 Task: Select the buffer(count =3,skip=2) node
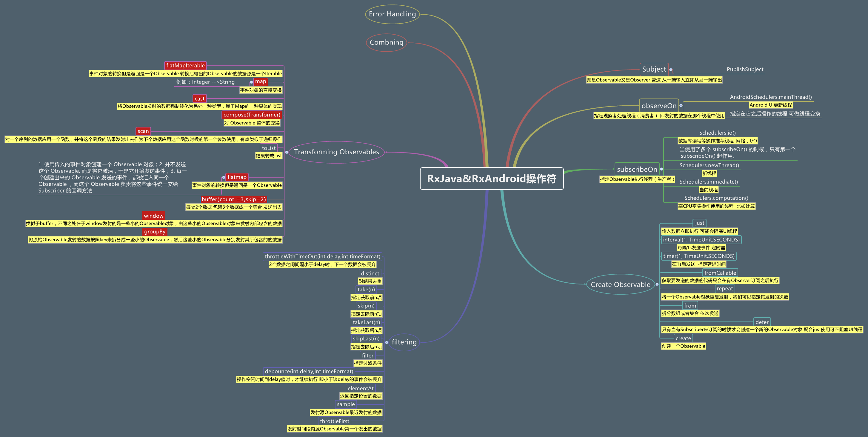tap(234, 199)
